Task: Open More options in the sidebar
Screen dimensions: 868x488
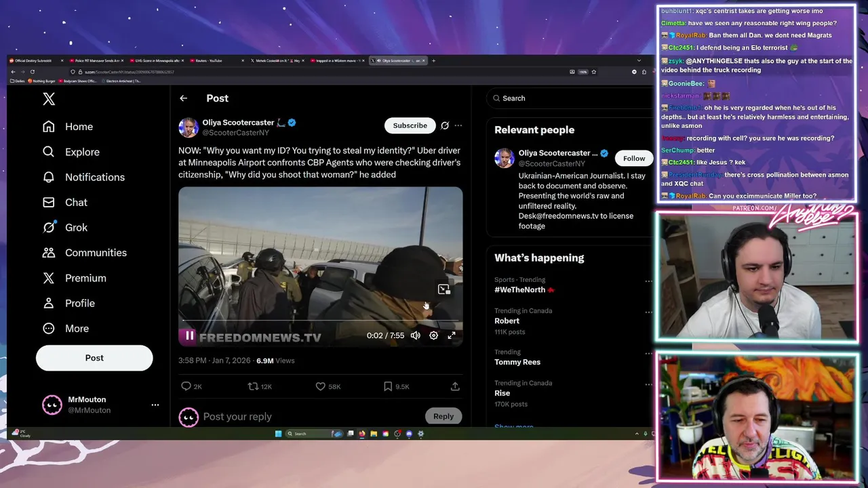Action: pyautogui.click(x=66, y=328)
